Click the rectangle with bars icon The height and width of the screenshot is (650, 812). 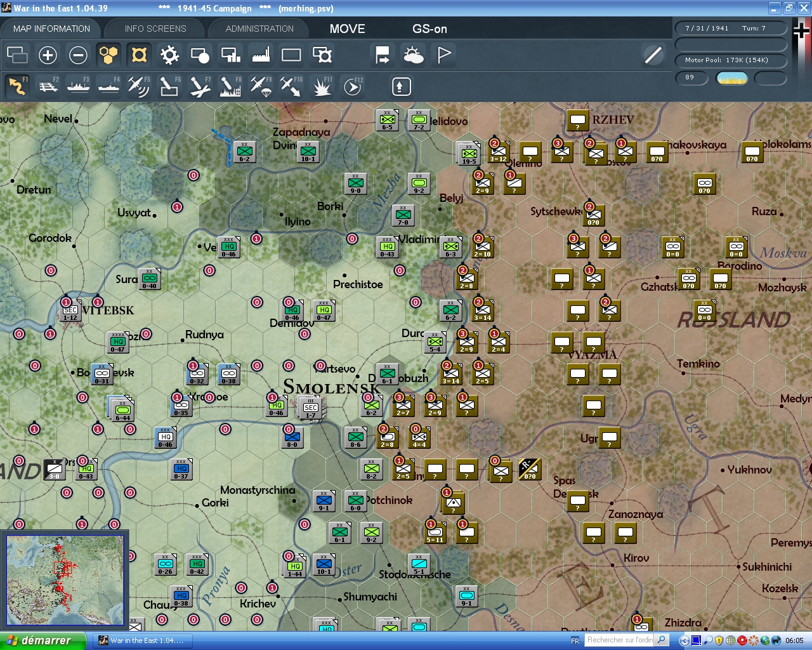coord(230,55)
